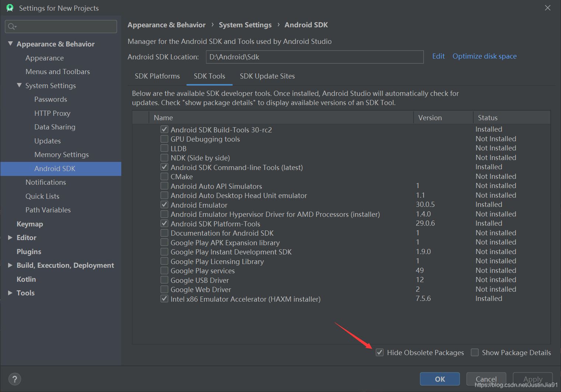Expand the Editor section
Screen dimensions: 561x392
tap(10, 237)
